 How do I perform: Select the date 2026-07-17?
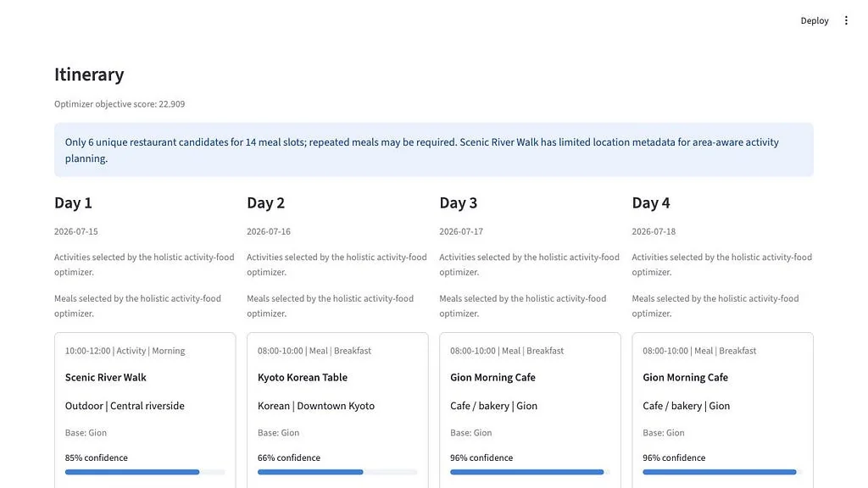click(x=461, y=231)
